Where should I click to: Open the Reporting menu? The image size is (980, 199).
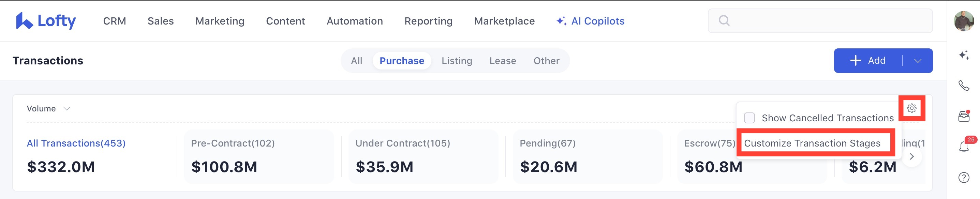[428, 21]
